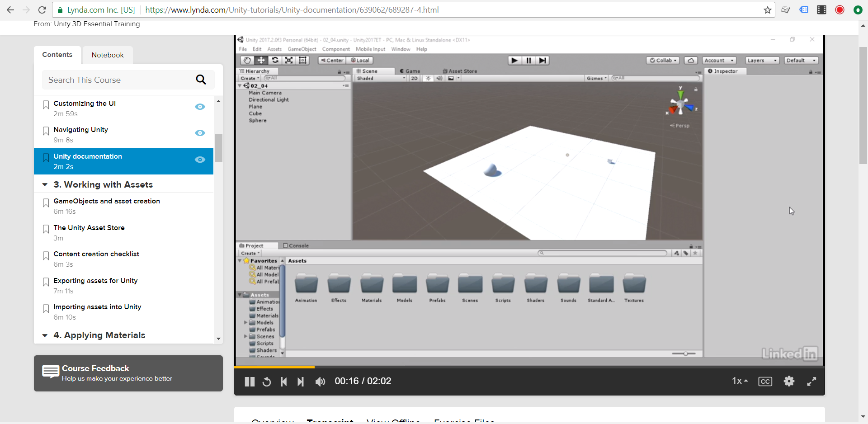
Task: Select Unity Scale tool
Action: (x=289, y=60)
